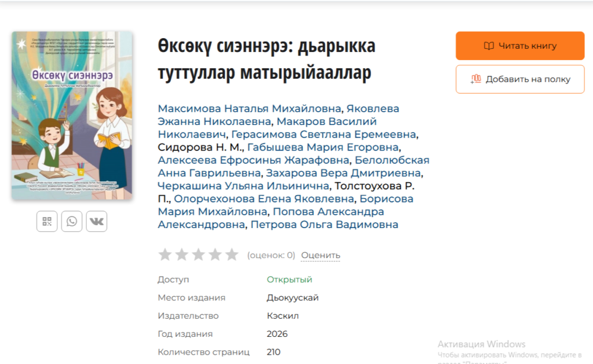Click Добавить на полку button
Screen dimensions: 593x364
tap(519, 79)
